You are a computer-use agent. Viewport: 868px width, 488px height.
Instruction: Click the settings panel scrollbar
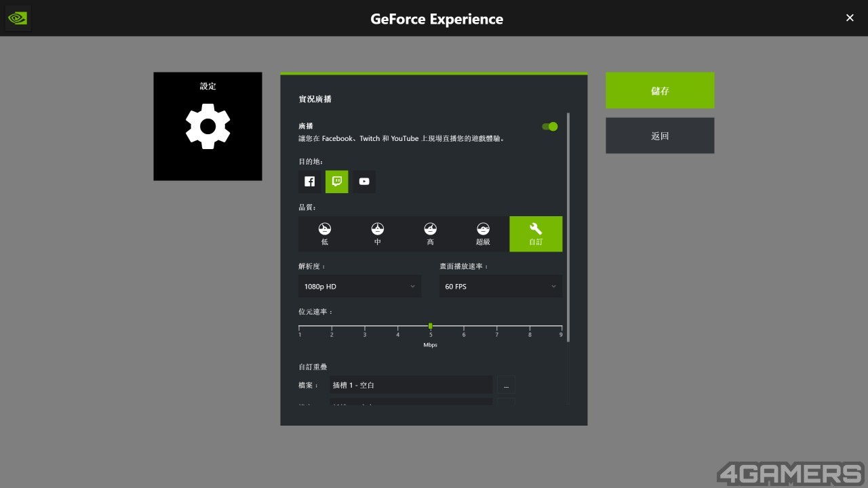click(568, 227)
